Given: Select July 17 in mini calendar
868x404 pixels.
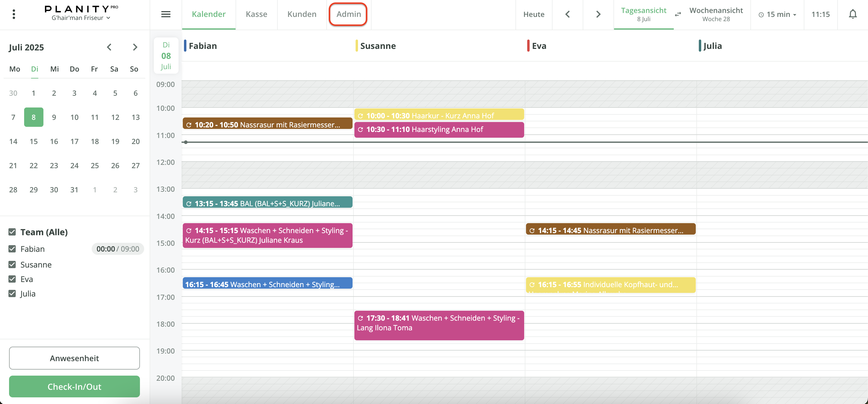Looking at the screenshot, I should click(x=74, y=141).
